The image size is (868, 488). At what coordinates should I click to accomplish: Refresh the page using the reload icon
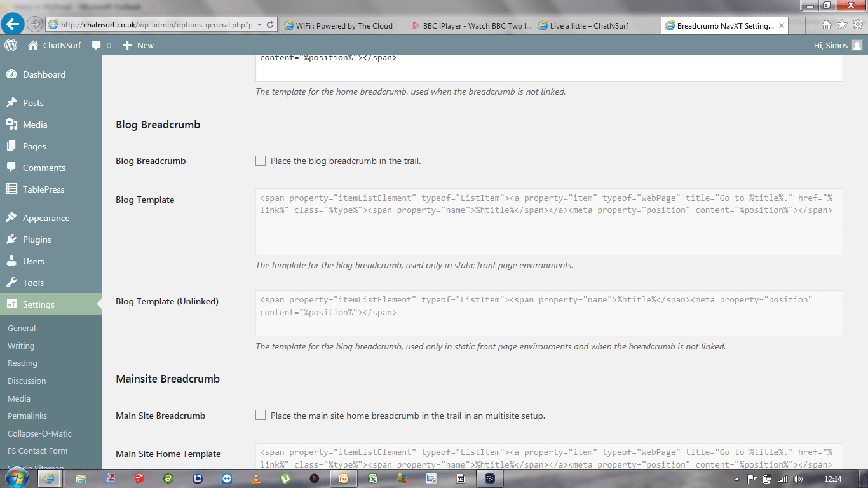pos(270,25)
